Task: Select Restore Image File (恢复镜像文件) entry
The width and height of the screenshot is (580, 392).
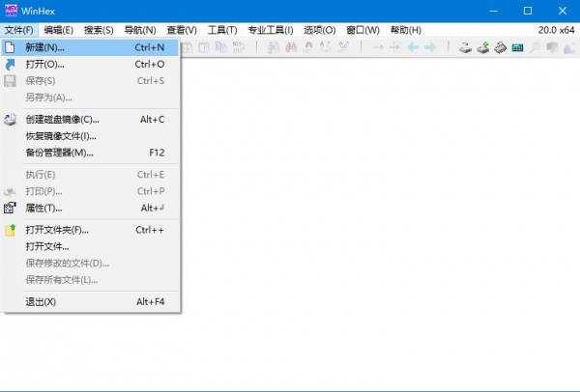Action: click(x=90, y=136)
